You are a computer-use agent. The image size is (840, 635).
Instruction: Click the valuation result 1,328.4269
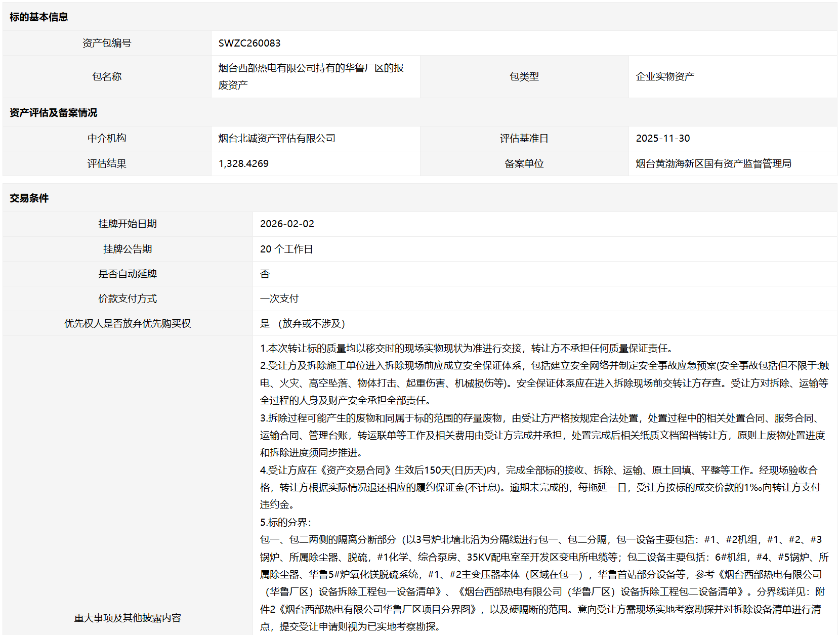tap(243, 164)
